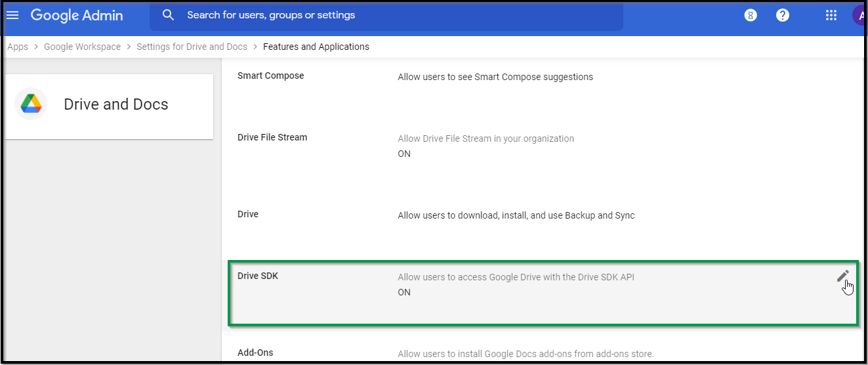
Task: Open the Google apps grid launcher
Action: [x=831, y=15]
